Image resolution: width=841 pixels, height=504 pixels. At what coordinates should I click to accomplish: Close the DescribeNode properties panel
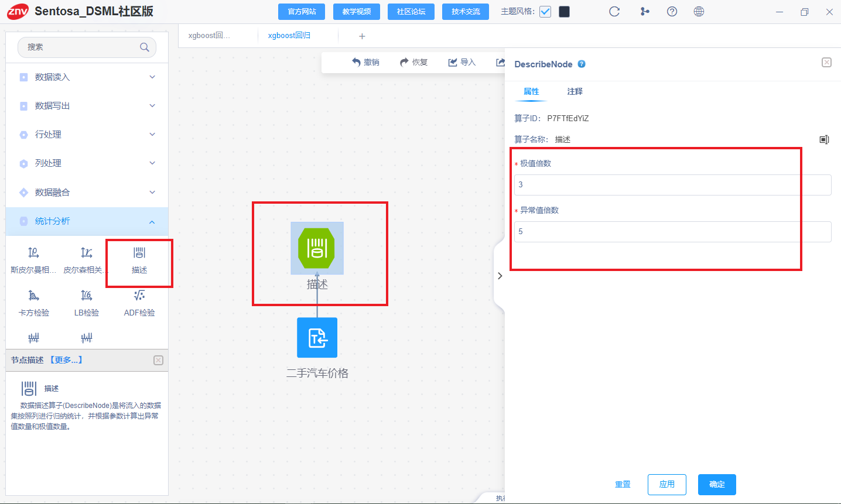(x=826, y=63)
